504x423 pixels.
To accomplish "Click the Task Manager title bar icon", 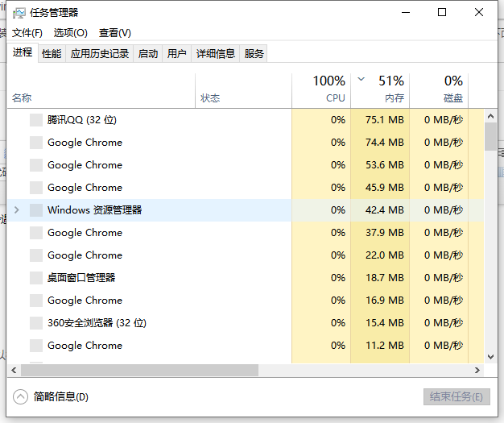I will pos(19,13).
